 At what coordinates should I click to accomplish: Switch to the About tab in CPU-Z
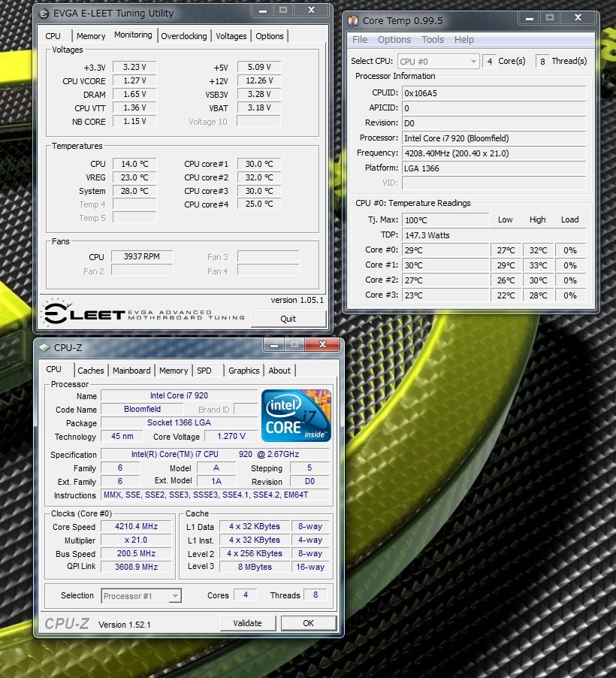point(279,371)
